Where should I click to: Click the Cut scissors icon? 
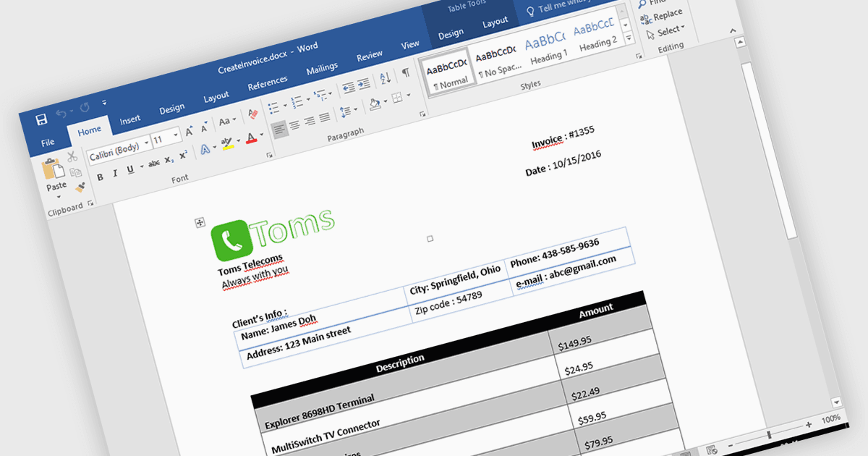click(x=72, y=156)
